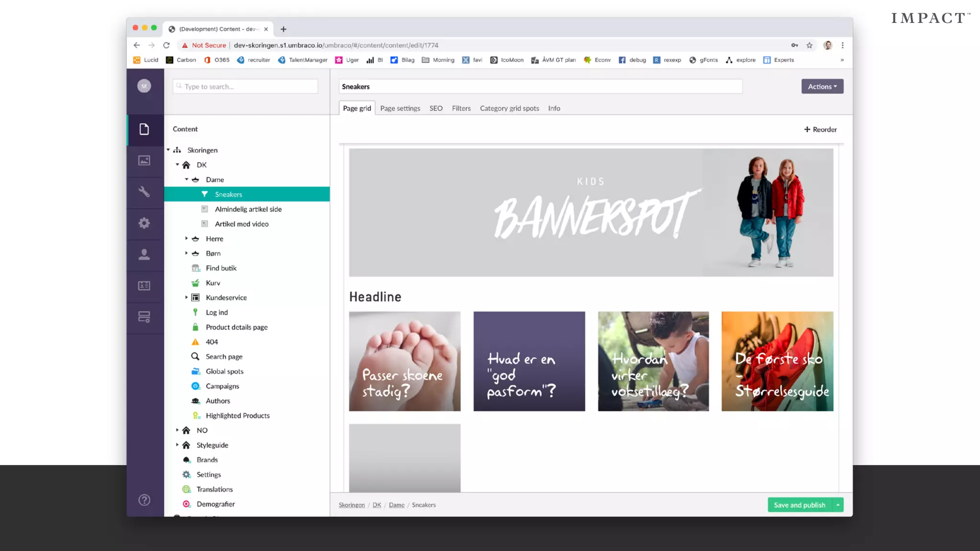
Task: Switch to the Page settings tab
Action: coord(400,109)
